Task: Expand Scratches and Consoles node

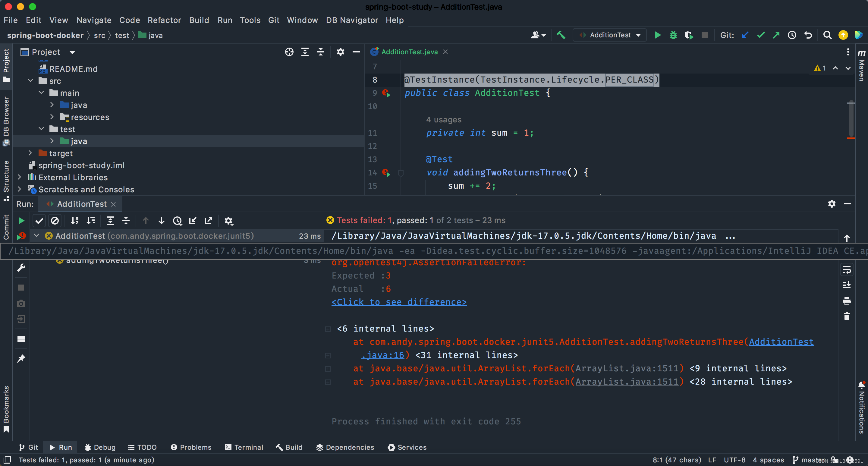Action: 19,189
